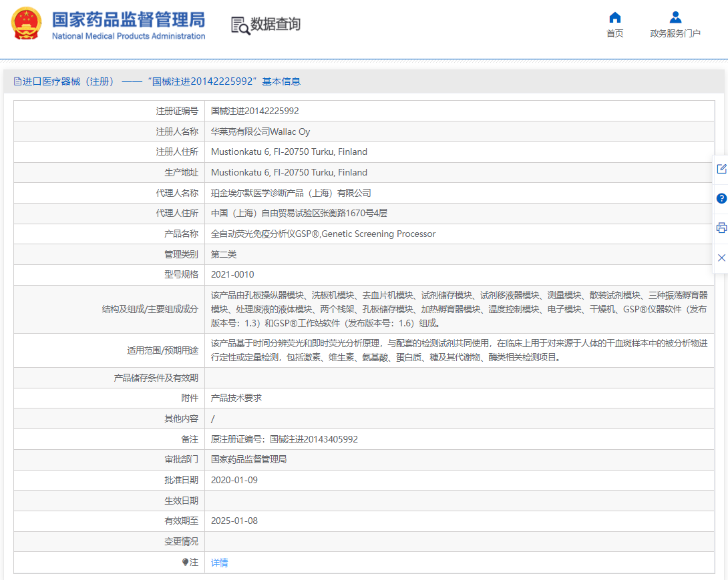Image resolution: width=728 pixels, height=580 pixels.
Task: Click the 首页 home icon
Action: tap(614, 17)
